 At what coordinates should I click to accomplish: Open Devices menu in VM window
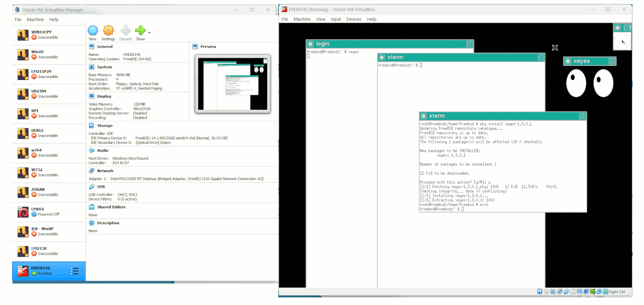[x=354, y=19]
